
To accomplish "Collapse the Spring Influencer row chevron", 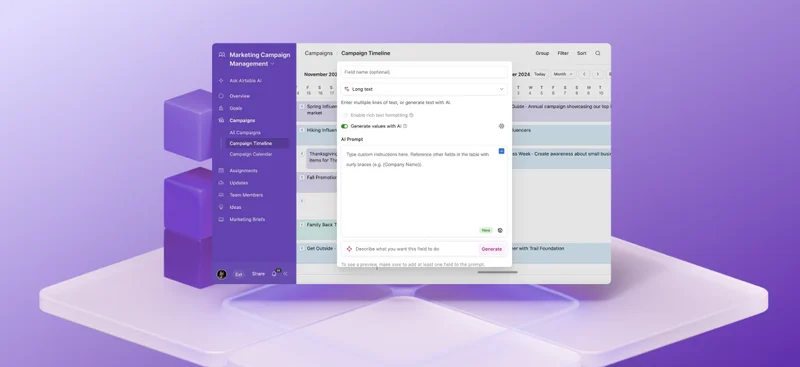I will click(302, 107).
